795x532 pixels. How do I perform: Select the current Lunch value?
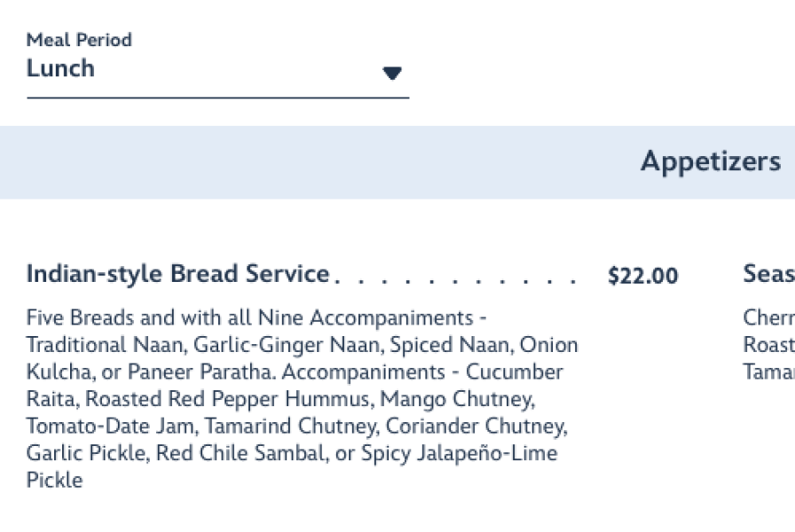coord(60,68)
